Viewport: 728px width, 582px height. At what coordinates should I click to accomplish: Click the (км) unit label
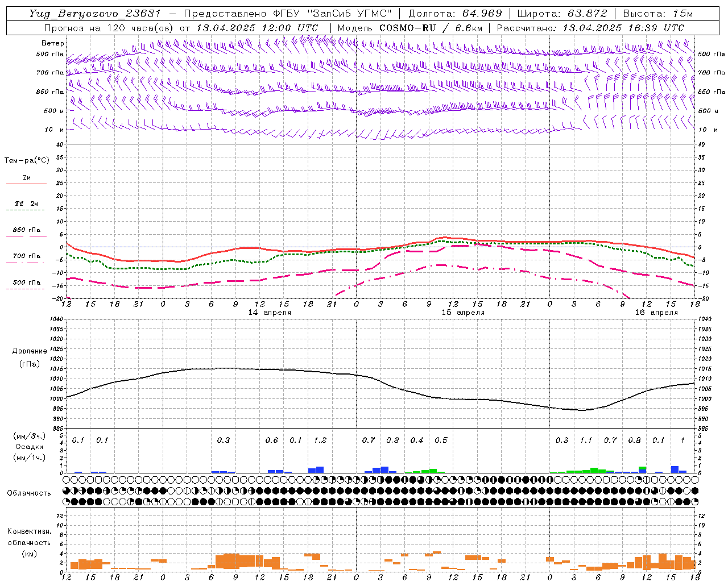coord(30,554)
